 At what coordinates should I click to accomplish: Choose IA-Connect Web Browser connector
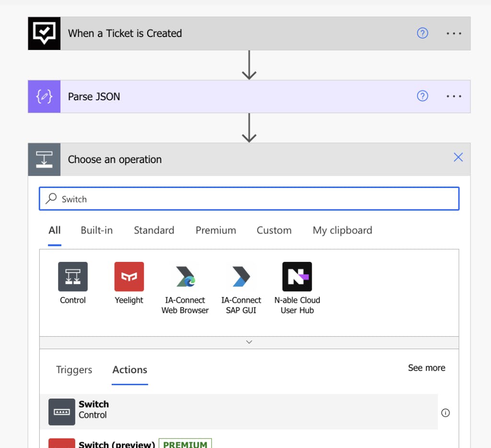click(x=185, y=277)
